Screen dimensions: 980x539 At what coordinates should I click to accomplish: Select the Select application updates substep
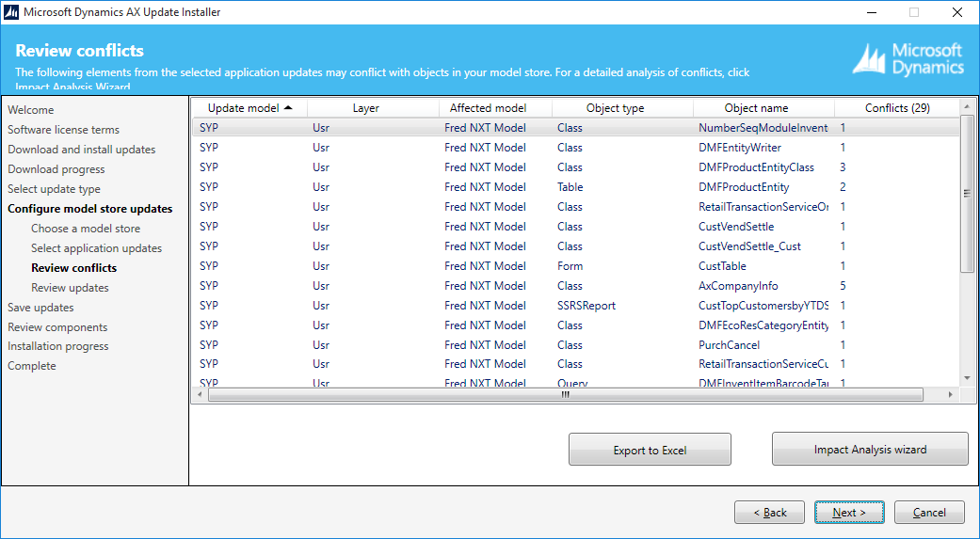click(x=96, y=248)
